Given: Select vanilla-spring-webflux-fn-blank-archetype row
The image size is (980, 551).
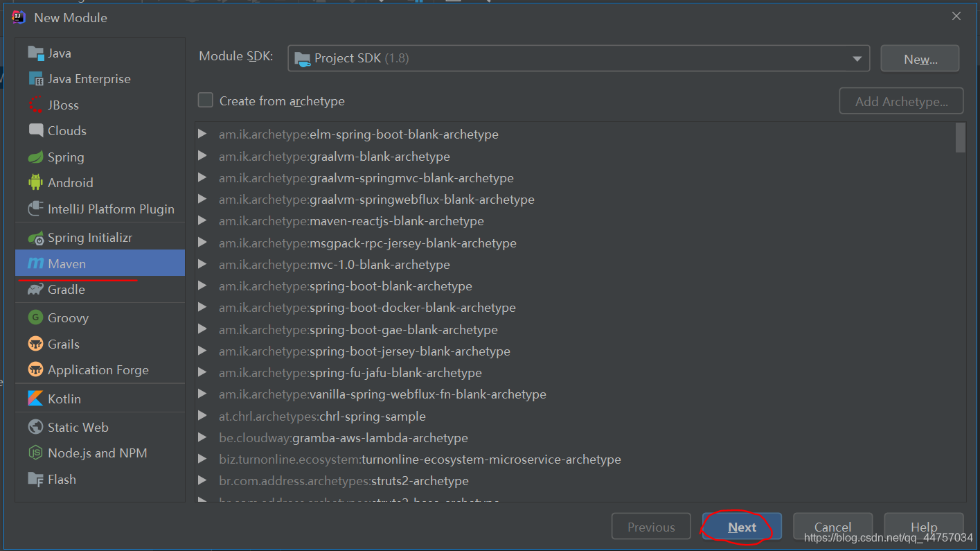Looking at the screenshot, I should pos(575,394).
